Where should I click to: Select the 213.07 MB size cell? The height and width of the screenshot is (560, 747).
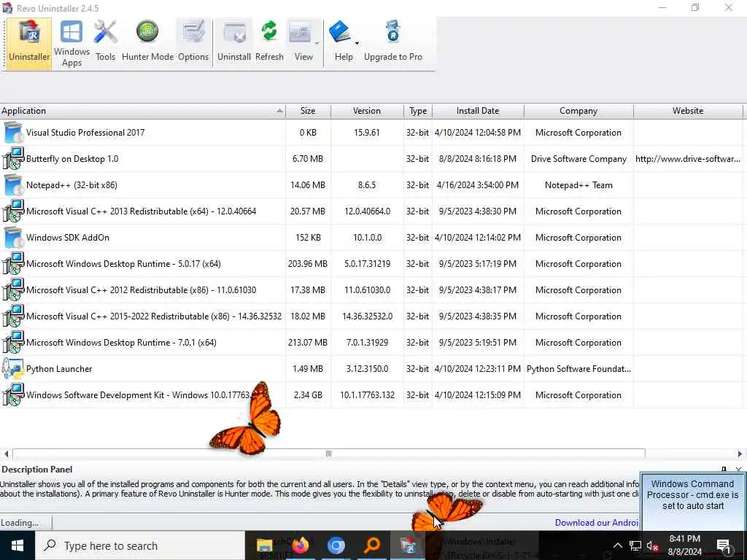(308, 343)
